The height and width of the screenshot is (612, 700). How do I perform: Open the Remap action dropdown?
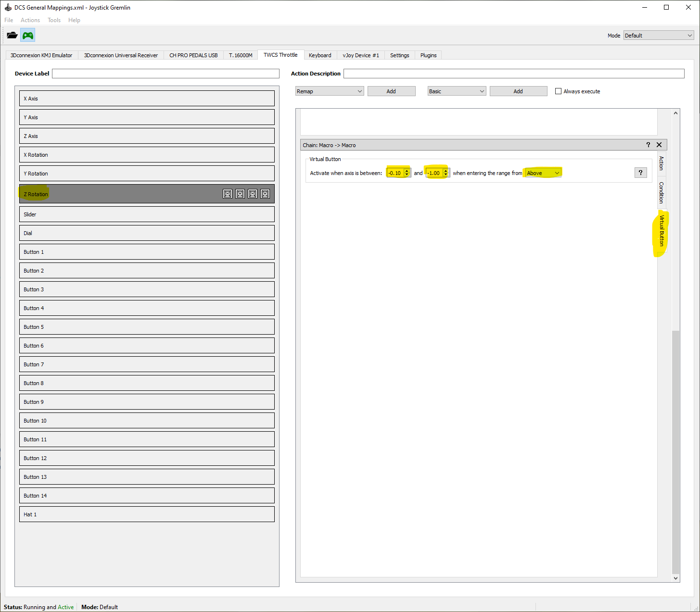coord(330,91)
